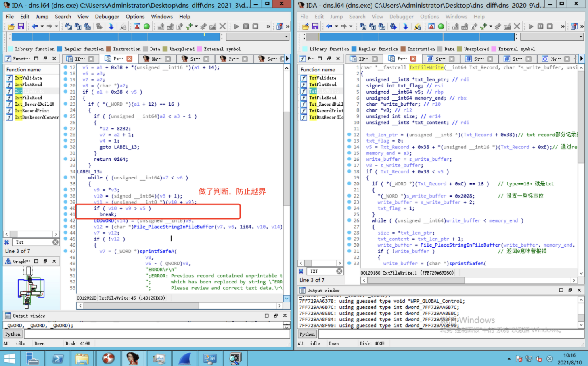This screenshot has width=588, height=366.
Task: Terminate process stop icon in left IDA
Action: (x=255, y=27)
